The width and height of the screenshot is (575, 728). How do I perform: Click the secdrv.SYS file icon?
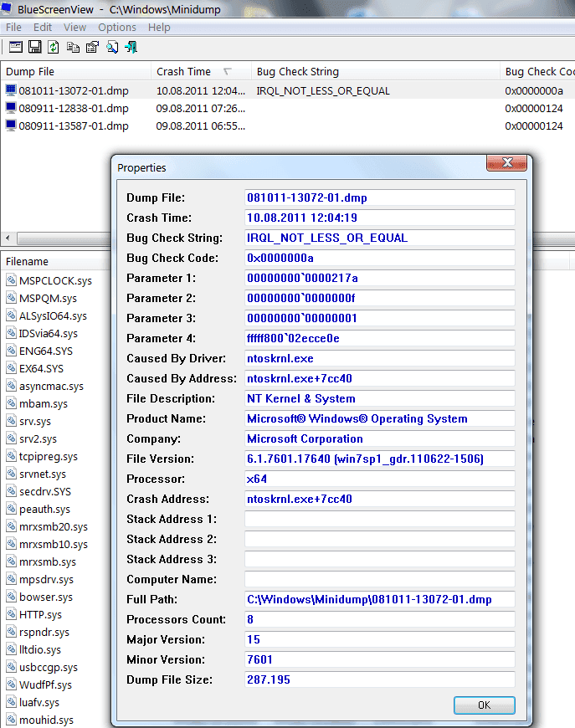[11, 491]
